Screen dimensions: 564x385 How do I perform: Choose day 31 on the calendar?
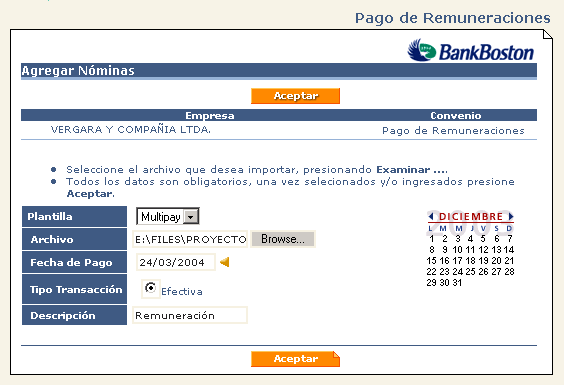(458, 283)
